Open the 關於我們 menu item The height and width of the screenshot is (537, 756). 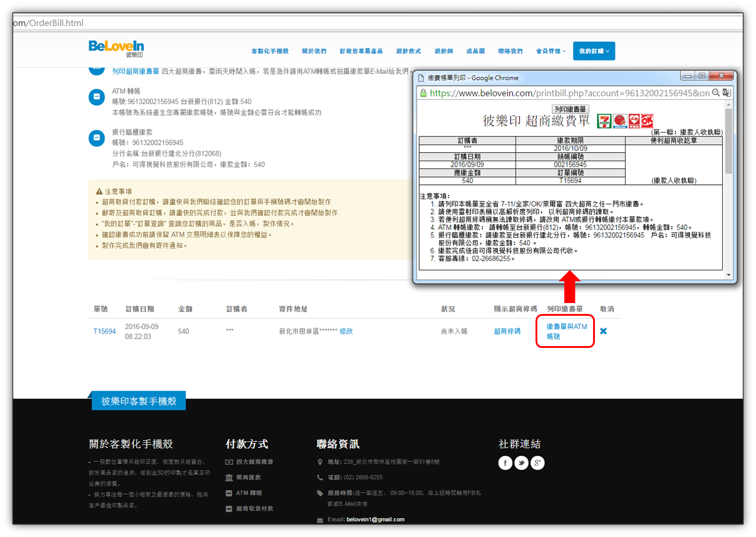click(314, 52)
